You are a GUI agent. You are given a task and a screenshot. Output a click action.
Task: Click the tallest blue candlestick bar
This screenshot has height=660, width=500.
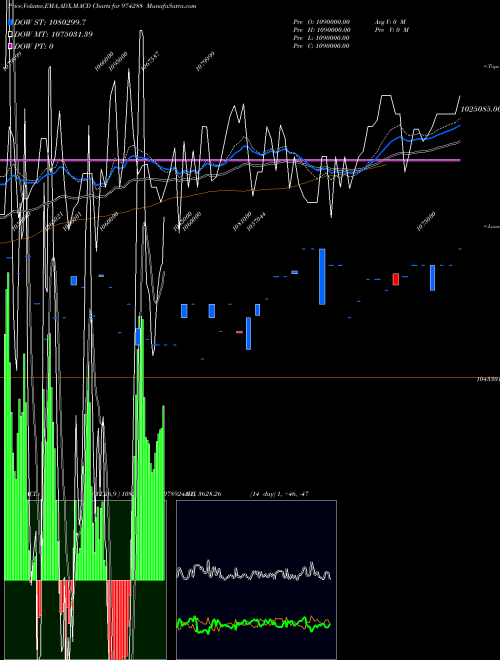[322, 277]
